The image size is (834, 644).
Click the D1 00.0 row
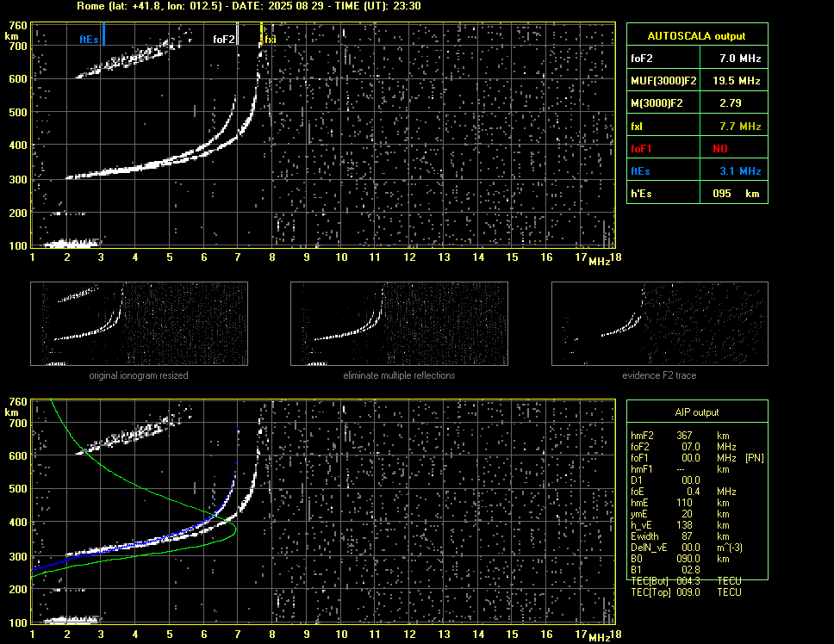pyautogui.click(x=665, y=480)
